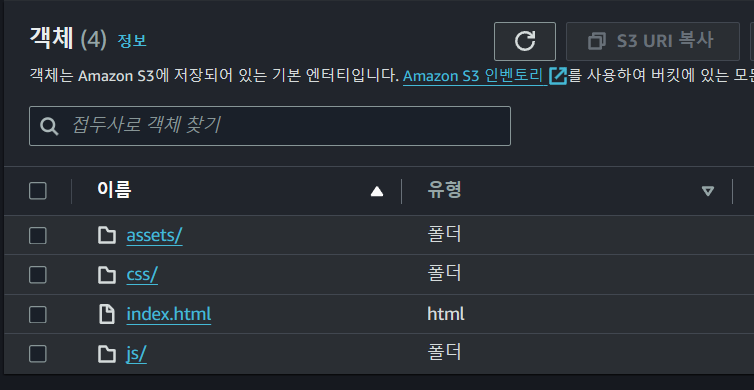Follow the Amazon S3 인벤토리 link
This screenshot has height=390, width=754.
[x=473, y=76]
